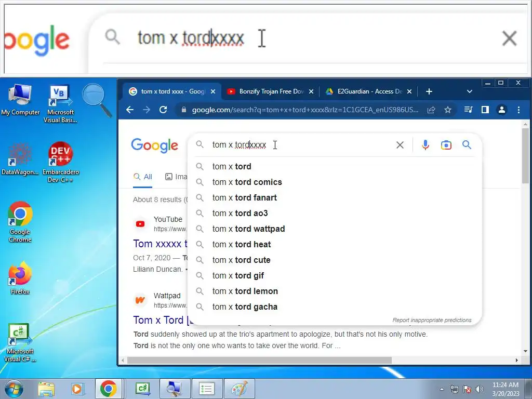Open Paint taskbar icon
This screenshot has width=532, height=399.
[239, 389]
